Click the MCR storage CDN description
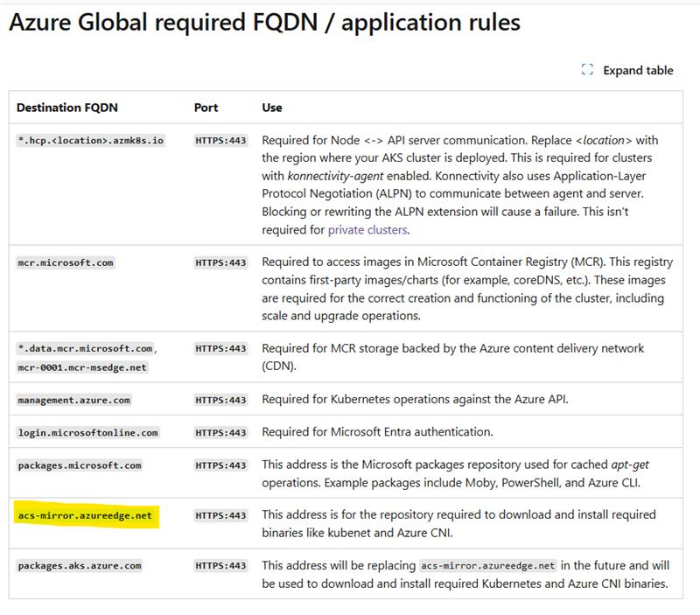The image size is (700, 615). pyautogui.click(x=452, y=357)
